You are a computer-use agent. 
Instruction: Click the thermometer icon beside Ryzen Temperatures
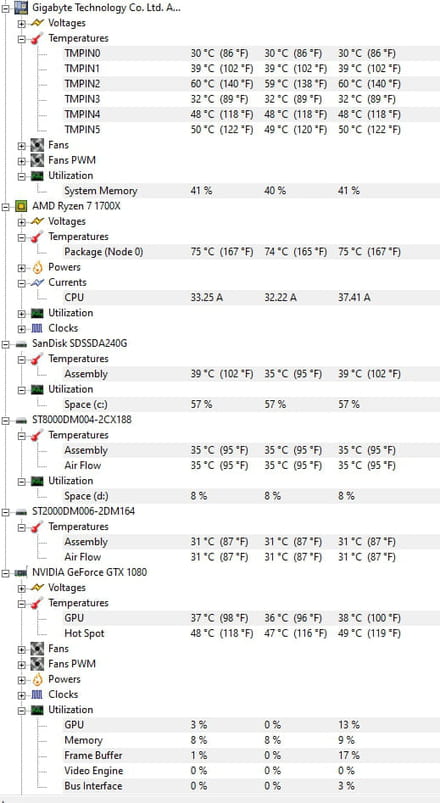click(x=37, y=237)
